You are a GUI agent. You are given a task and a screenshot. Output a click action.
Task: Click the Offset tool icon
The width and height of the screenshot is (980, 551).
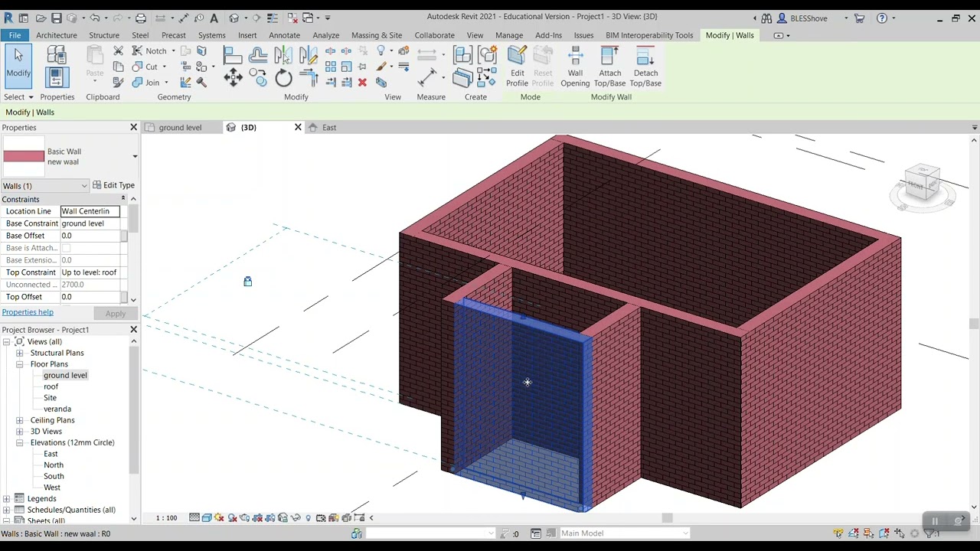258,54
